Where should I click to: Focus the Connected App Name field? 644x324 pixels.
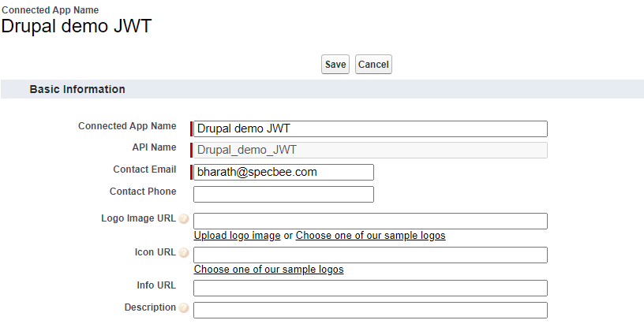coord(370,128)
